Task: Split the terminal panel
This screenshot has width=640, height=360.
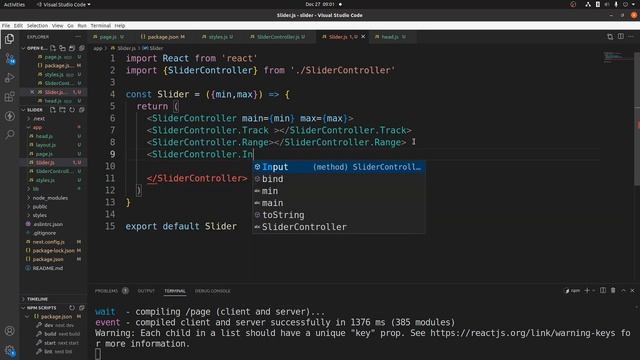Action: tap(603, 291)
